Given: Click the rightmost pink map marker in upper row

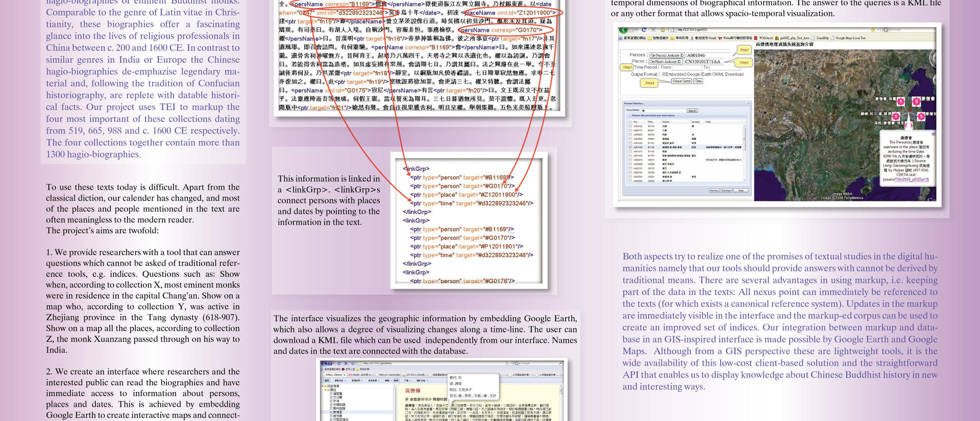Looking at the screenshot, I should (916, 102).
